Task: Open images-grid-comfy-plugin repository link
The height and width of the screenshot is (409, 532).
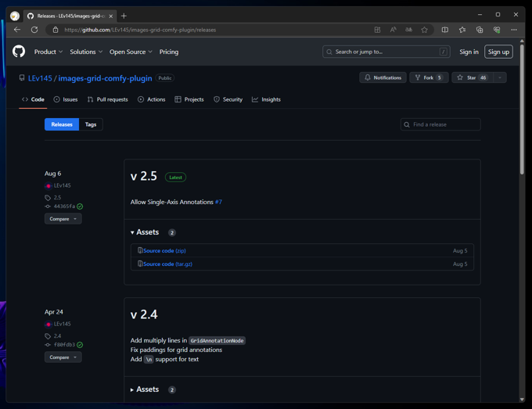Action: click(x=105, y=78)
